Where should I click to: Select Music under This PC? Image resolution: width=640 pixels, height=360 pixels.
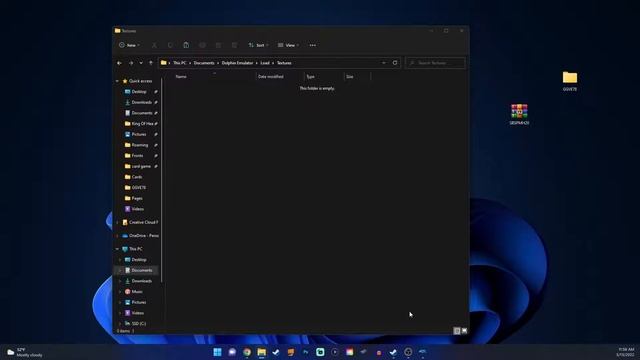[x=137, y=292]
